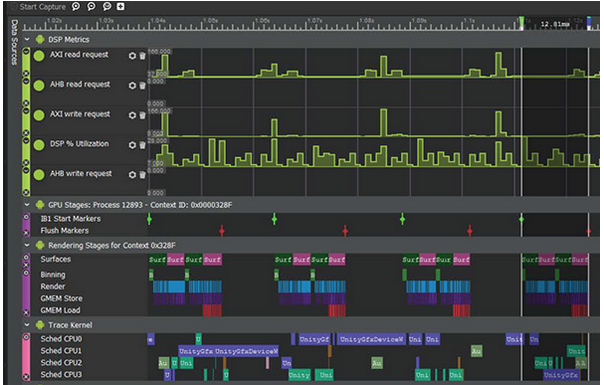
Task: Delete the DSP % Utilization metric
Action: click(x=143, y=145)
